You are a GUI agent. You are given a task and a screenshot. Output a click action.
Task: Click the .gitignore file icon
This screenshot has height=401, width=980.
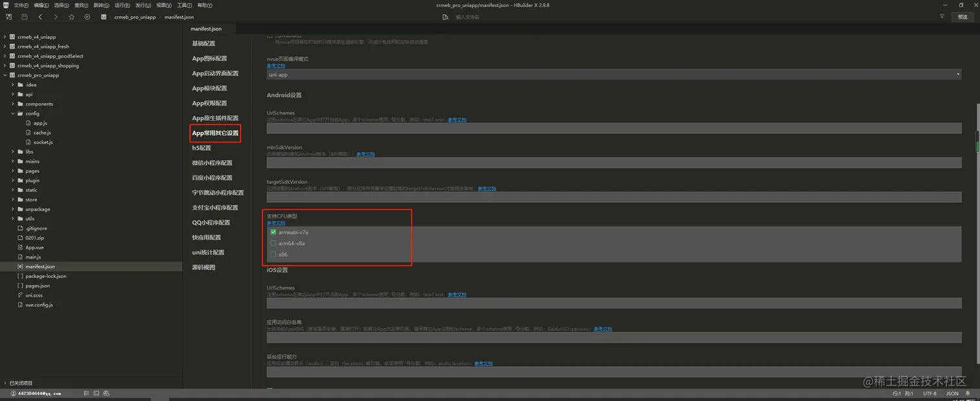coord(20,228)
